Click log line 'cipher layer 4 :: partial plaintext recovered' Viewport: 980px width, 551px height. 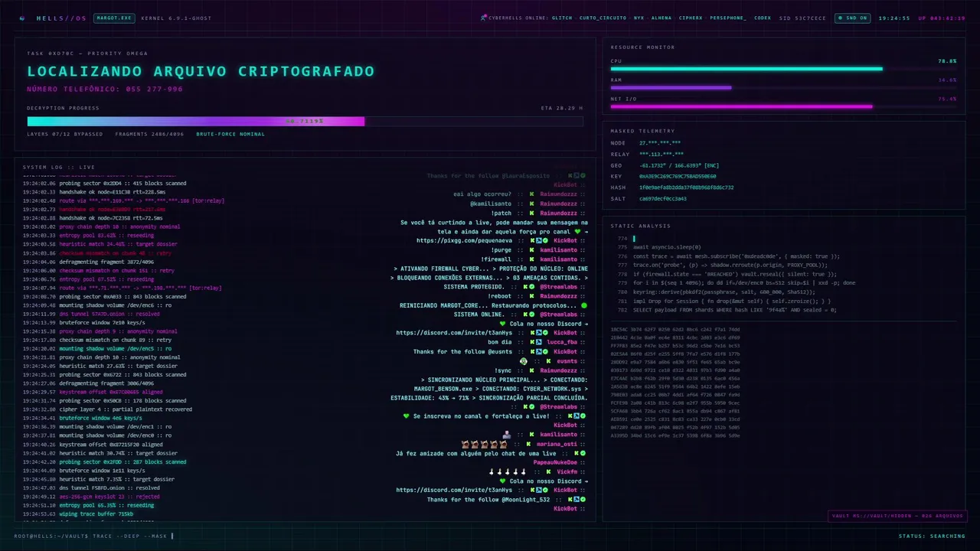[108, 409]
